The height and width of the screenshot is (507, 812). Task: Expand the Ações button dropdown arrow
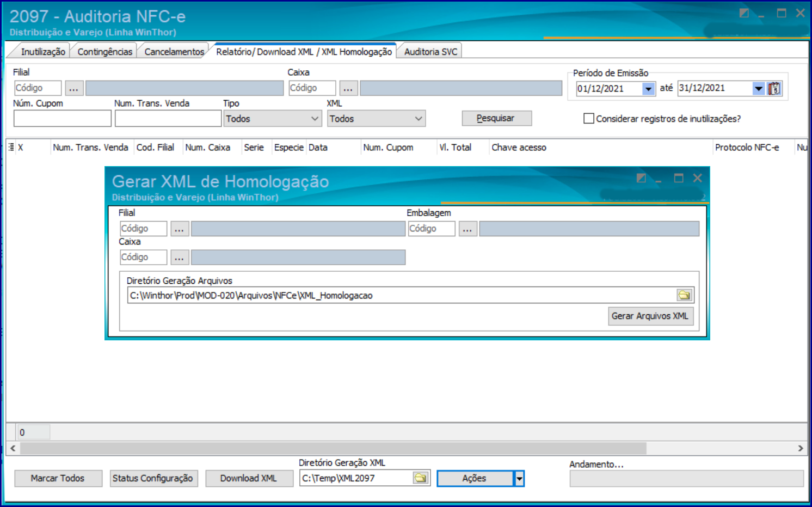(x=520, y=479)
